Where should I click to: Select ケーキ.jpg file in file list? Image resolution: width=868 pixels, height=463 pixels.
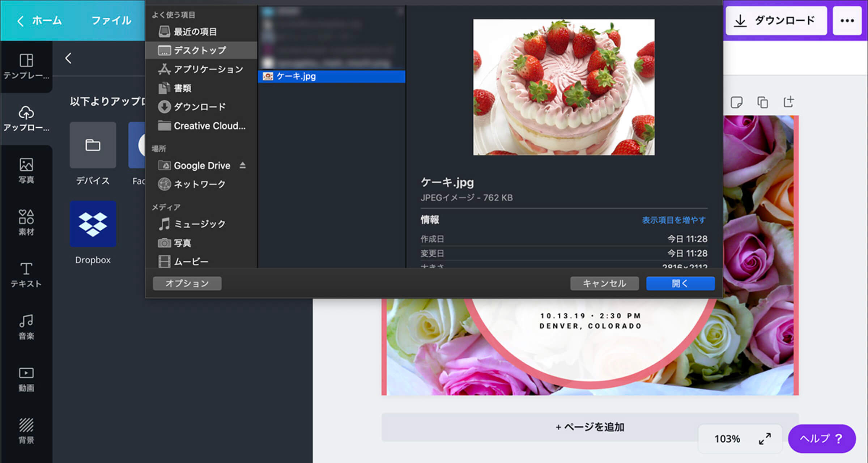[296, 76]
